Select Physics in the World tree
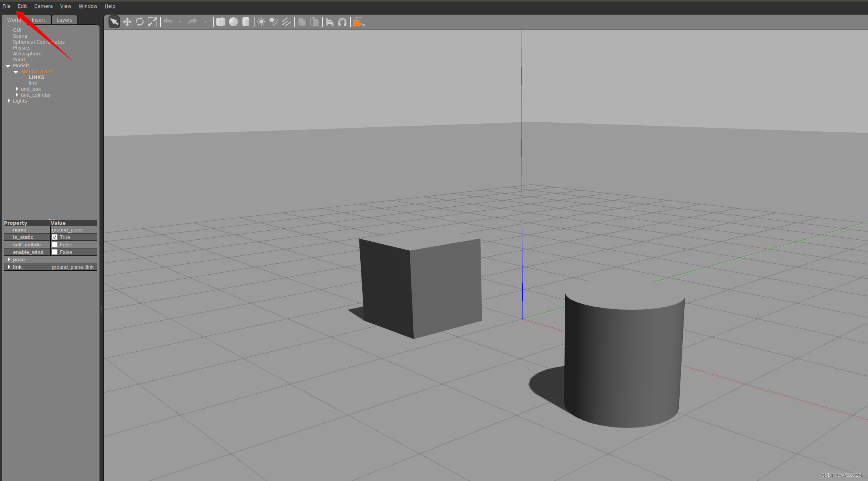This screenshot has width=868, height=481. [22, 48]
